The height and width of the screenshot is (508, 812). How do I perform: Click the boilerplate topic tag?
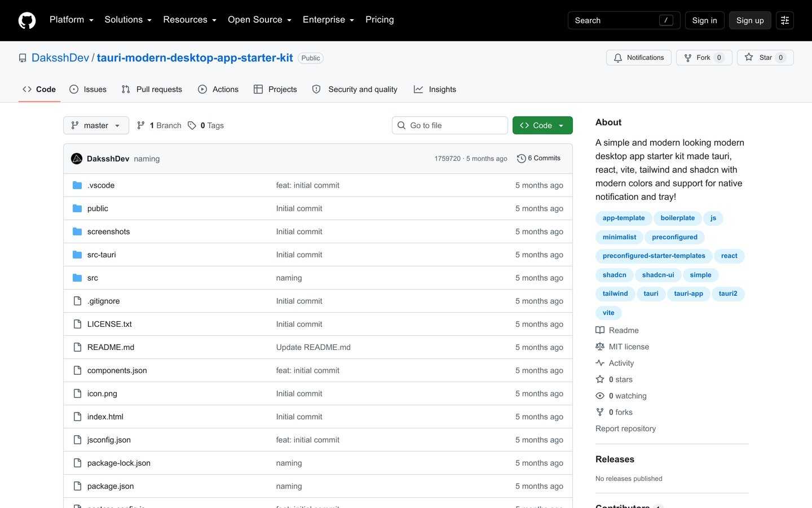pos(678,218)
